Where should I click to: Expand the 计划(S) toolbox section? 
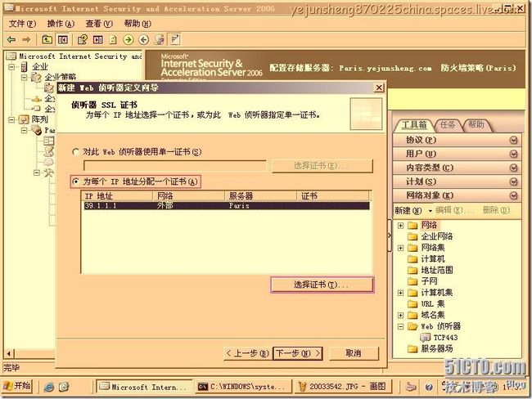457,182
